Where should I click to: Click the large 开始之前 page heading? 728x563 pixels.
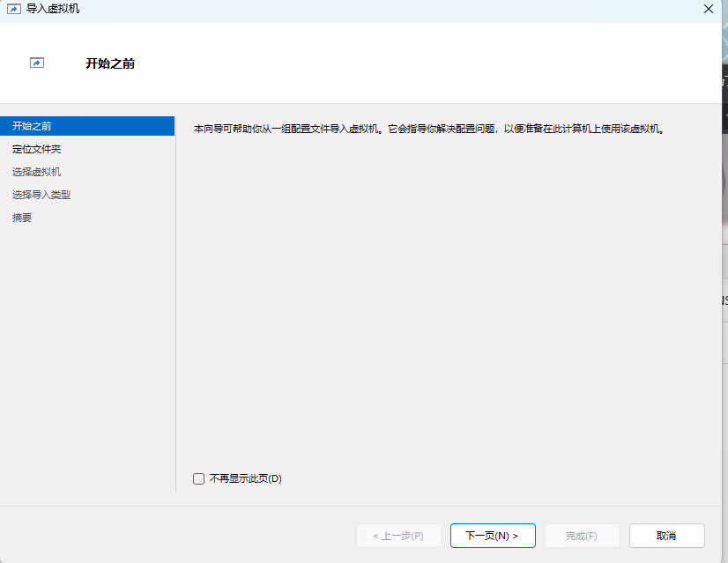(110, 63)
